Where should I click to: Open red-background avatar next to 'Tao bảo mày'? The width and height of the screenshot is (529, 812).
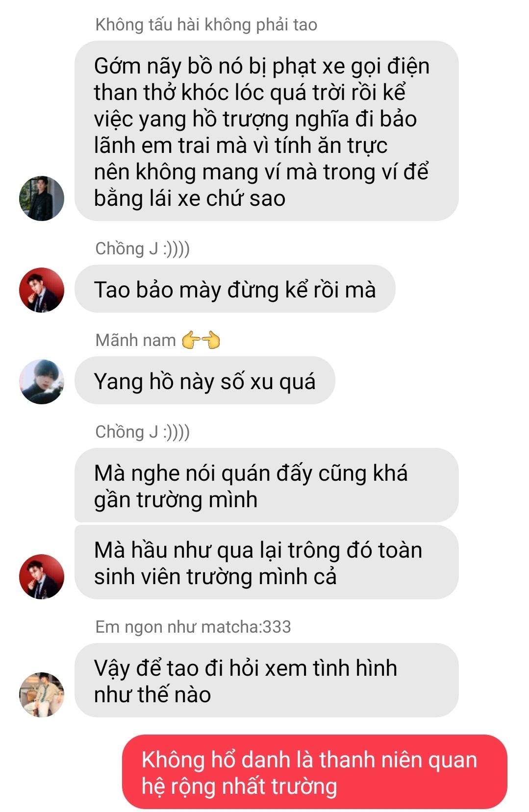[x=42, y=290]
